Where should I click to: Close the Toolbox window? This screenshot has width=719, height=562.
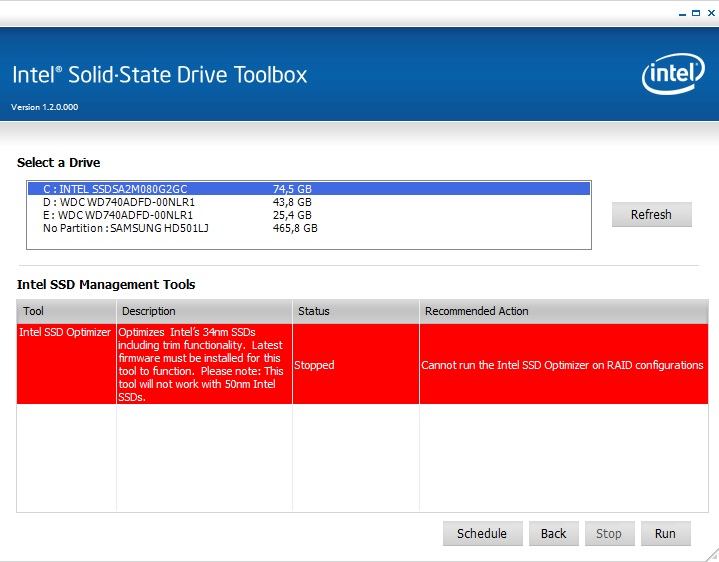[711, 13]
